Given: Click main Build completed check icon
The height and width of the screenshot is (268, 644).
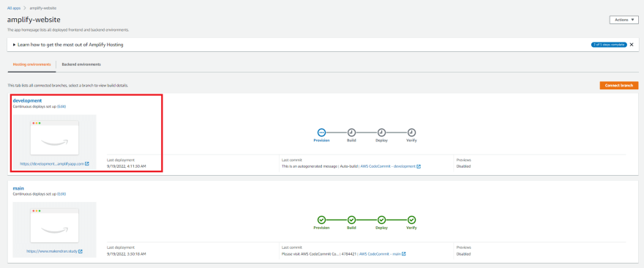Looking at the screenshot, I should 351,220.
